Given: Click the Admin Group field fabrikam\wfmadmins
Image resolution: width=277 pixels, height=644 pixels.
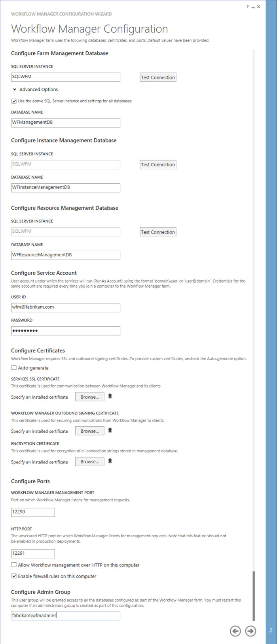Looking at the screenshot, I should click(66, 616).
